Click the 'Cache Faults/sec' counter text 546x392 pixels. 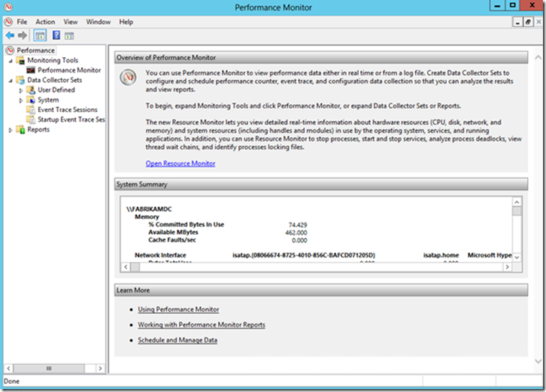click(172, 240)
